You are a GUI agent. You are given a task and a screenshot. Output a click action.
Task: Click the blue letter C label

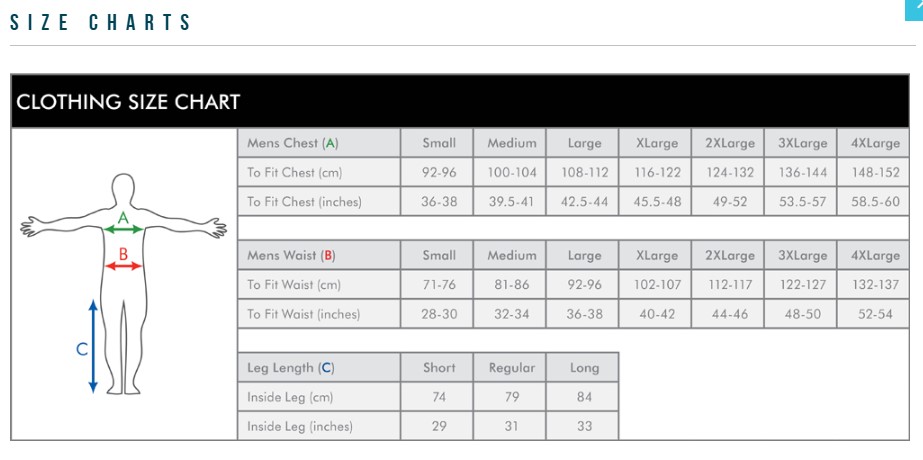[x=82, y=350]
